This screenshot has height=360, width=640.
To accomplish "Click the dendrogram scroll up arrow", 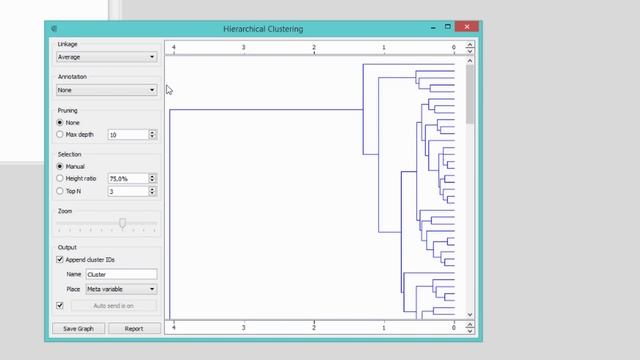I will [470, 61].
